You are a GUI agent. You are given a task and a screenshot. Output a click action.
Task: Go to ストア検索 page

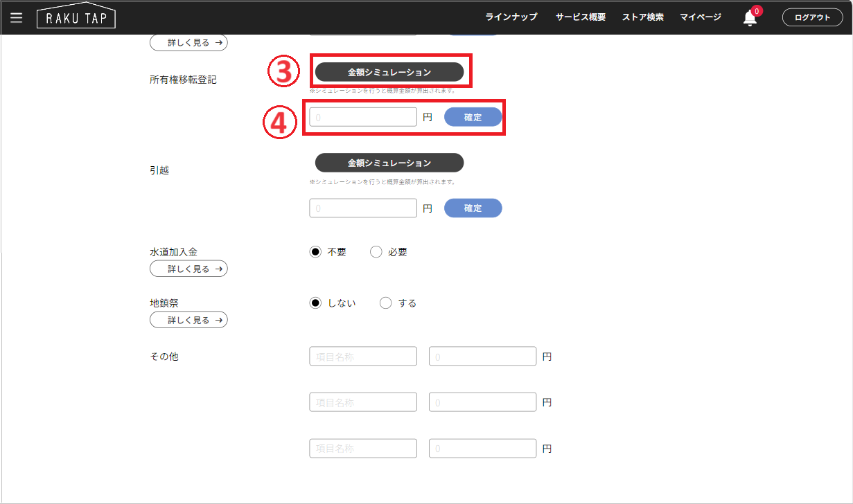point(643,17)
